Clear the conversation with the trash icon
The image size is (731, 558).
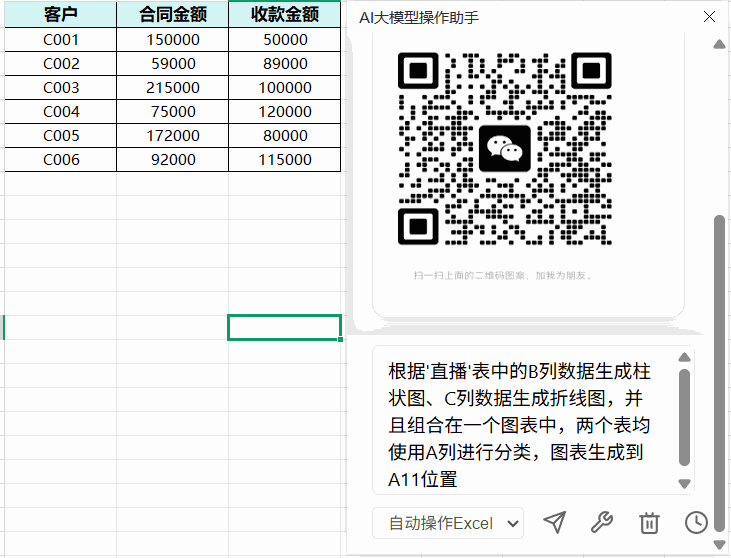click(649, 523)
